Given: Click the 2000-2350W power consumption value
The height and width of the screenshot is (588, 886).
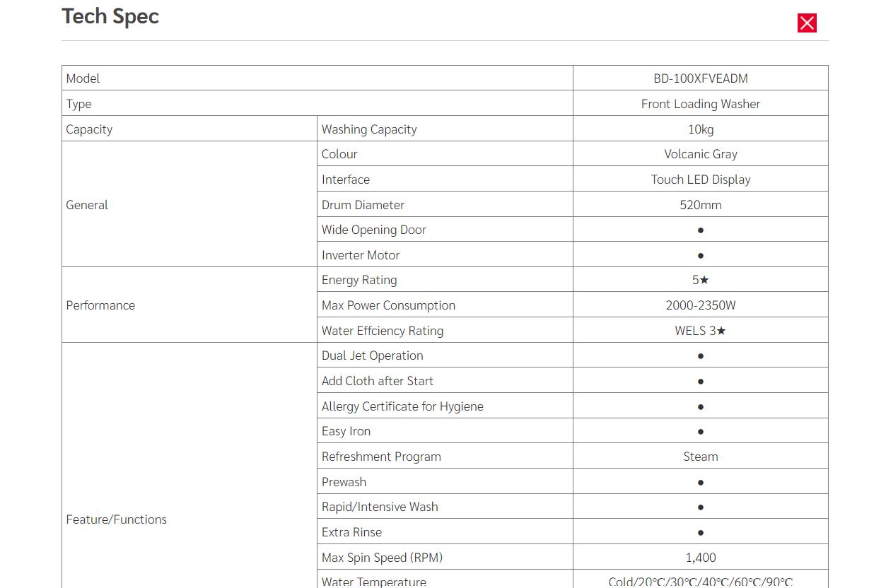Looking at the screenshot, I should click(x=700, y=305).
